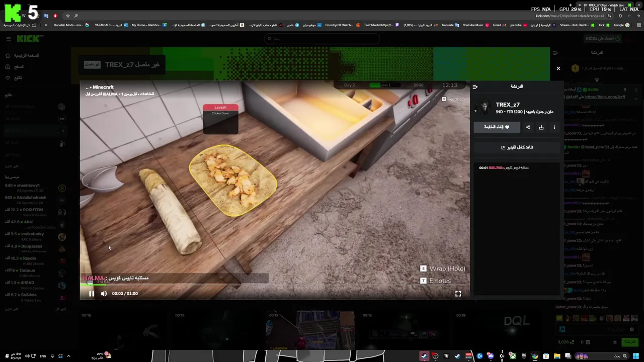Open the Following item in Kick sidebar
The width and height of the screenshot is (644, 362).
(14, 78)
